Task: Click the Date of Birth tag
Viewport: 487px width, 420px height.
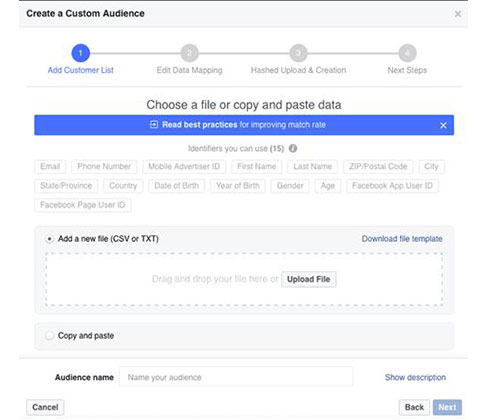Action: (x=176, y=186)
